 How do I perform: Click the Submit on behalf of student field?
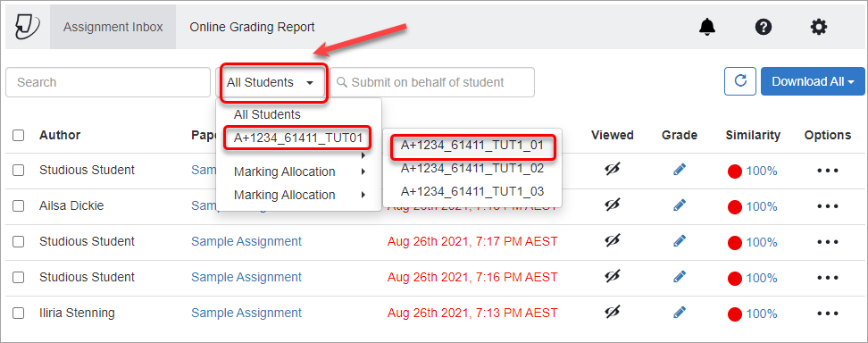[x=432, y=82]
